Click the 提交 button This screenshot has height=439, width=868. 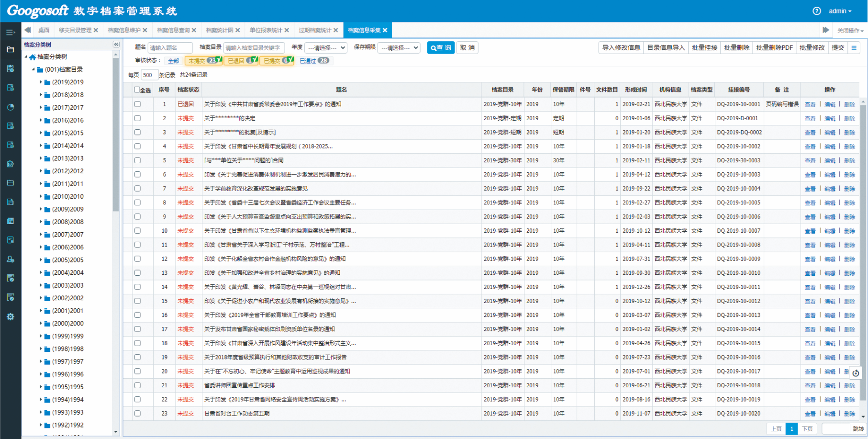click(x=838, y=47)
